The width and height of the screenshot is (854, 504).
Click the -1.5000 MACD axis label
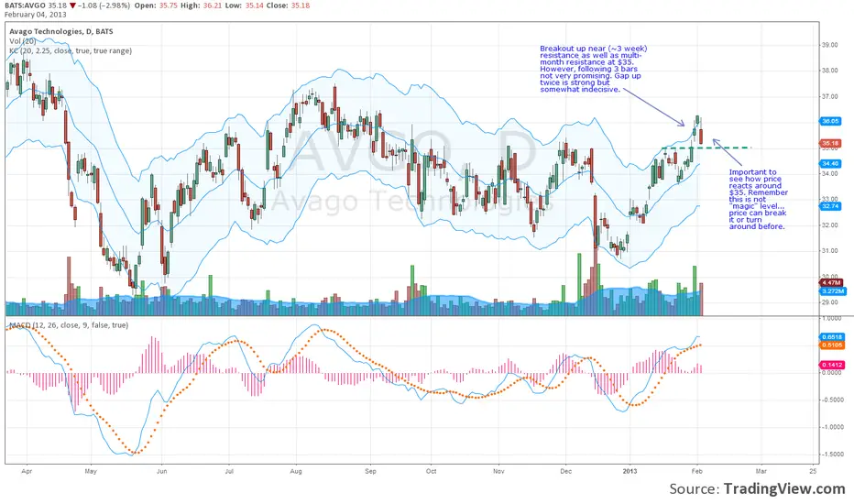coord(832,455)
